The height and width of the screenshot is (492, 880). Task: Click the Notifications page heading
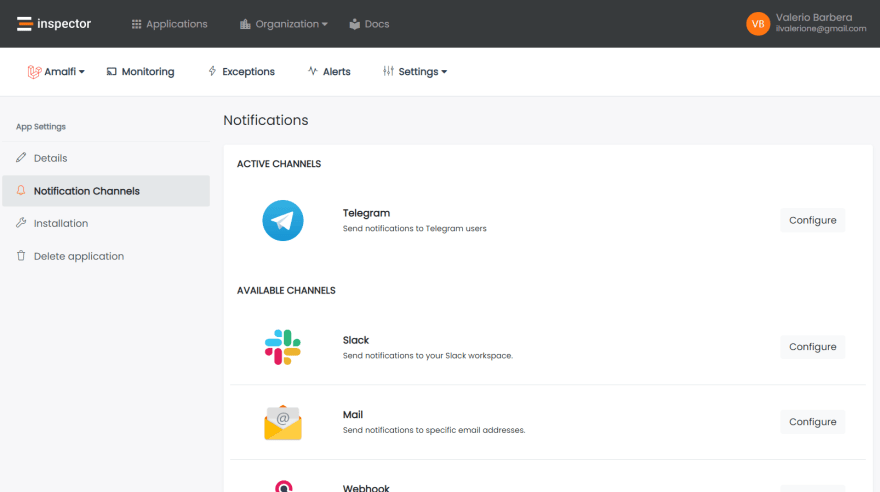266,120
